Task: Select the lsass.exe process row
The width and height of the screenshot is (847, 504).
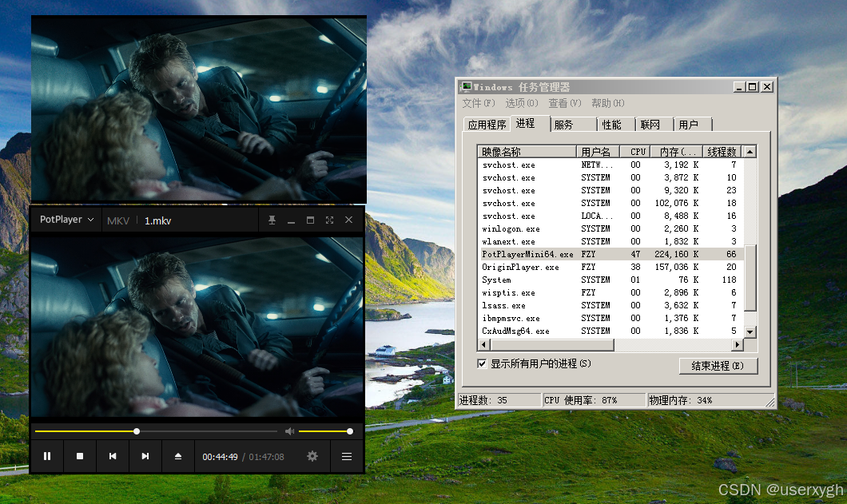Action: (x=610, y=305)
